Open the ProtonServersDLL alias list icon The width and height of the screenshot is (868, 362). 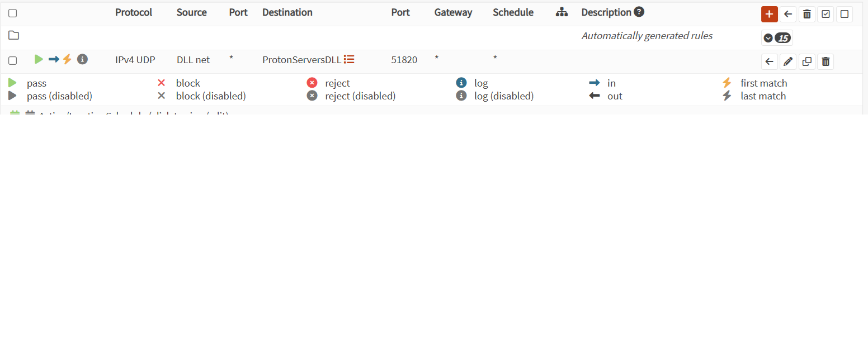[x=349, y=59]
